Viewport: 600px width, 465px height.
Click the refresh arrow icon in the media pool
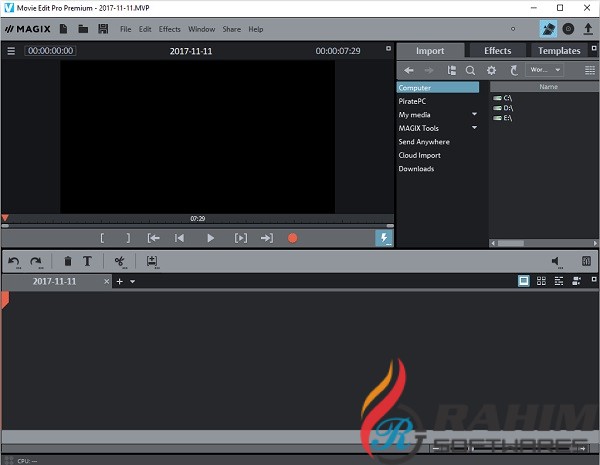tap(514, 70)
